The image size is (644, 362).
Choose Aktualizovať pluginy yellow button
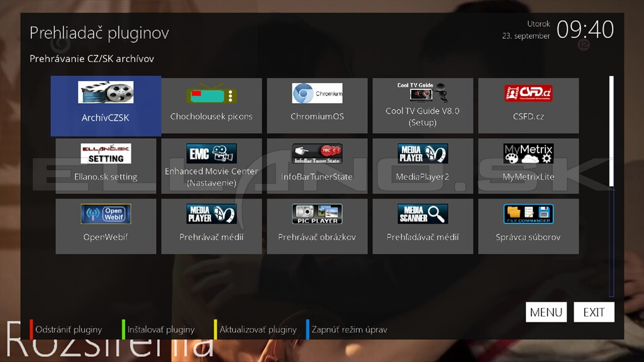click(255, 329)
